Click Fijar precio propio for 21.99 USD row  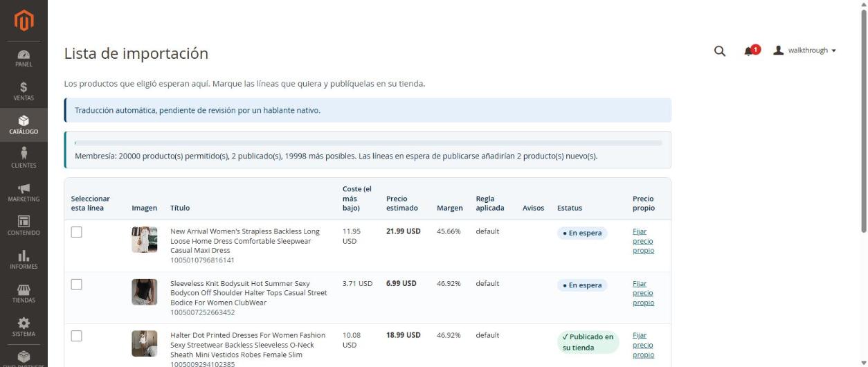pyautogui.click(x=643, y=241)
